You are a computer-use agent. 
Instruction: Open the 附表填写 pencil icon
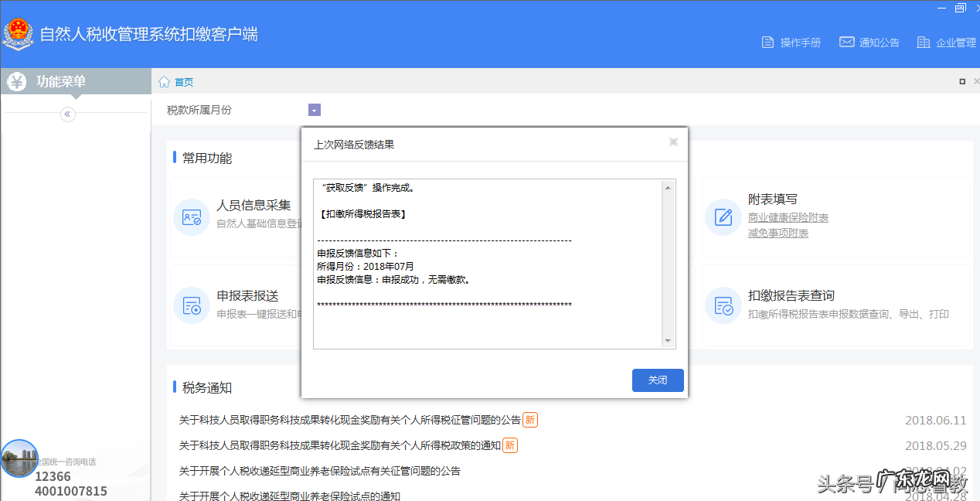[723, 217]
